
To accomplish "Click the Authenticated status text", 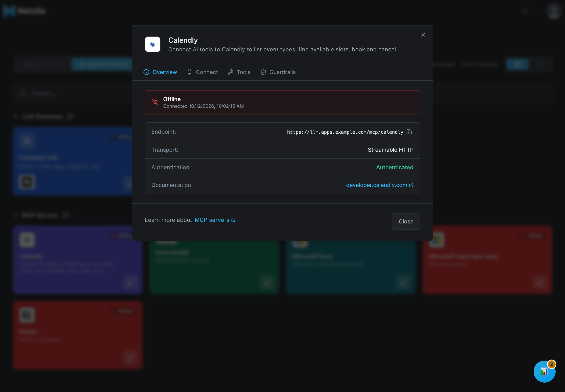I will pos(395,168).
